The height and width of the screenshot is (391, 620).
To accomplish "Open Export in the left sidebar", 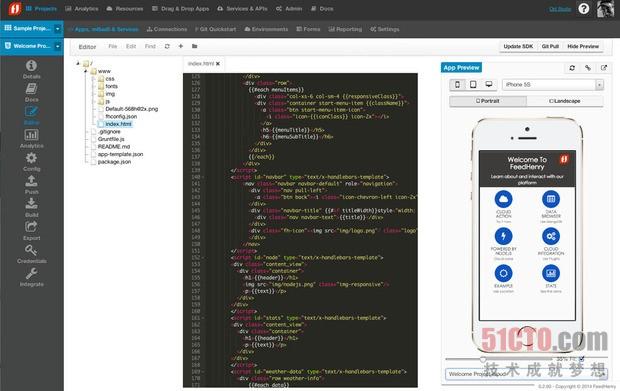I will 32,230.
